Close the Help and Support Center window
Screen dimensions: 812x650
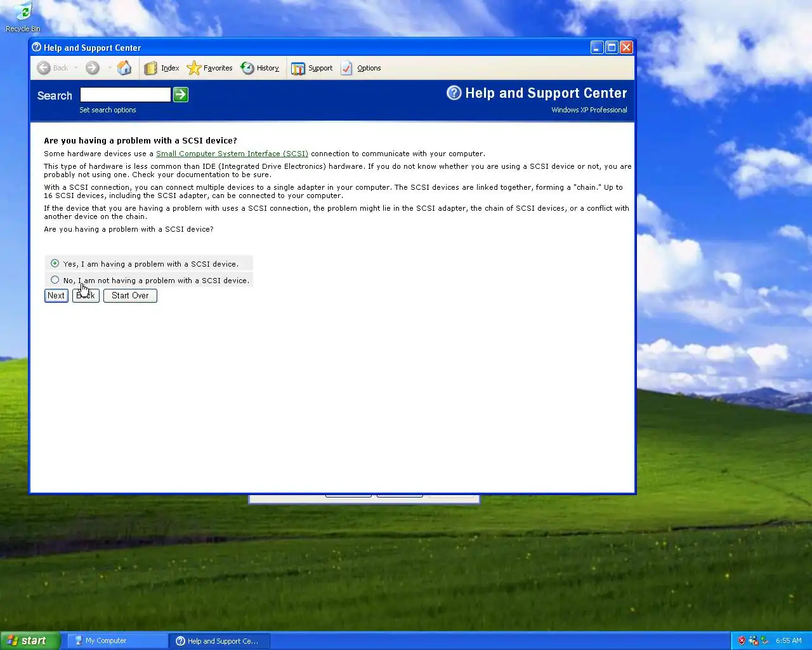pos(626,48)
